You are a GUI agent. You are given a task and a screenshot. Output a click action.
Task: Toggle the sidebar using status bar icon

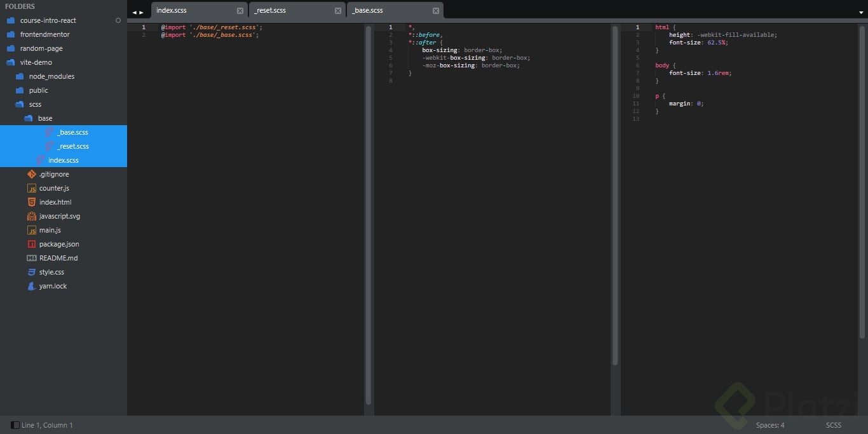click(15, 425)
